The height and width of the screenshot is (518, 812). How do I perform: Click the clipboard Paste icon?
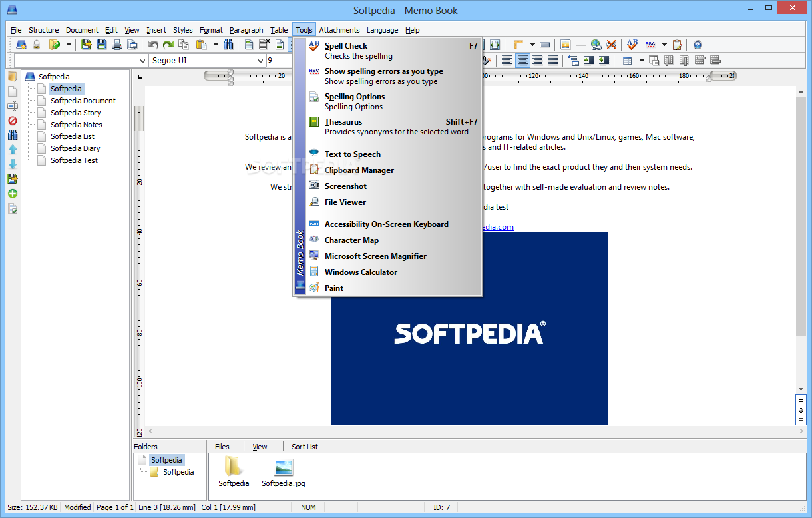pos(201,45)
